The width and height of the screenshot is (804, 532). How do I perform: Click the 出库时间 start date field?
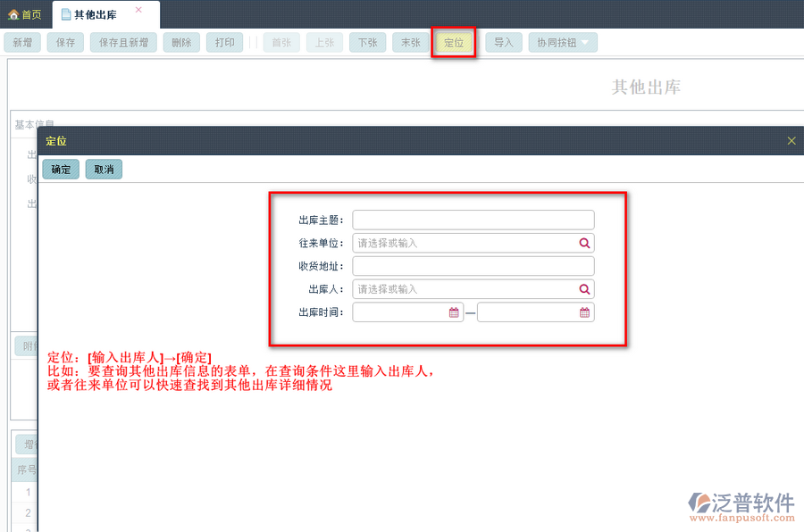click(x=408, y=312)
